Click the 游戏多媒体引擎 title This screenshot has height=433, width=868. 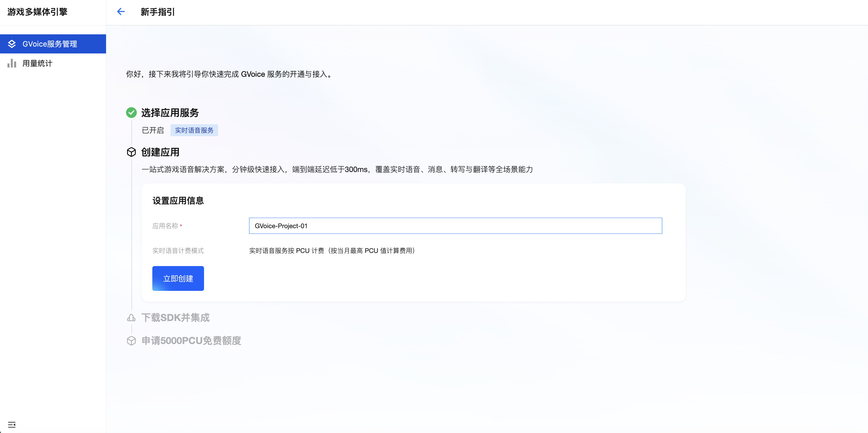click(x=37, y=12)
